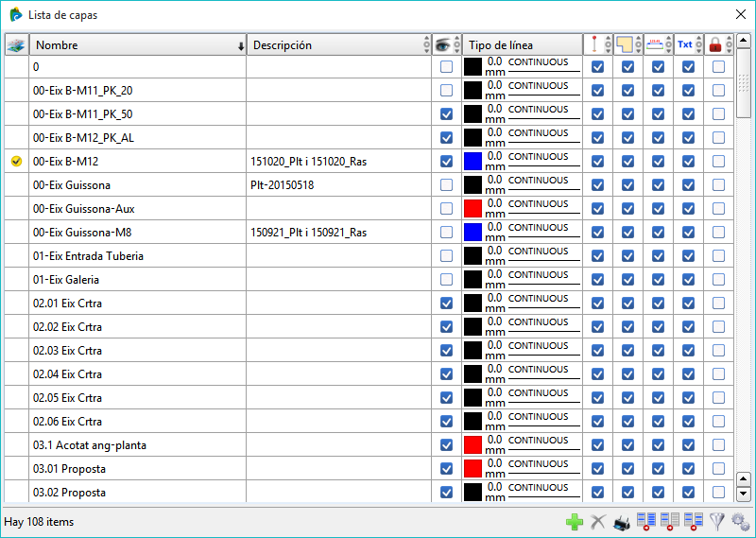Image resolution: width=756 pixels, height=538 pixels.
Task: Disable area fill for 01-Eix Entrada Tuberia
Action: pos(627,255)
